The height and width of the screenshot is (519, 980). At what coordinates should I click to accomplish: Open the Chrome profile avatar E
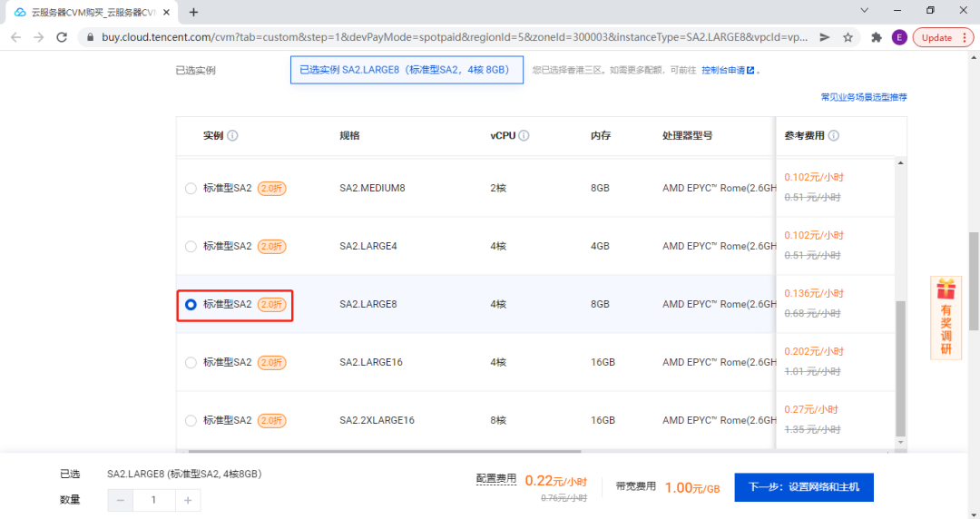899,37
